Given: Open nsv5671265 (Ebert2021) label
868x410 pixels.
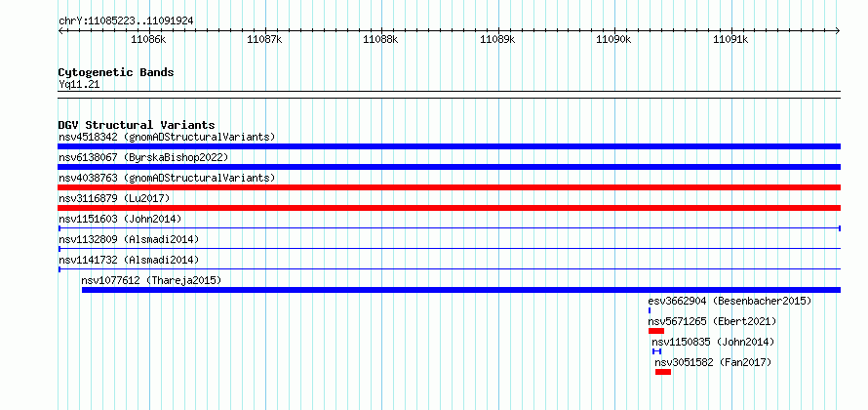Looking at the screenshot, I should 713,321.
